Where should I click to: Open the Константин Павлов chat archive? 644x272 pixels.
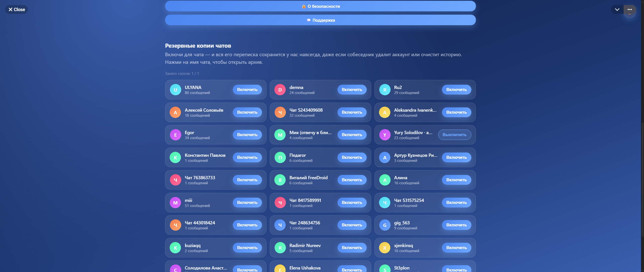coord(205,155)
